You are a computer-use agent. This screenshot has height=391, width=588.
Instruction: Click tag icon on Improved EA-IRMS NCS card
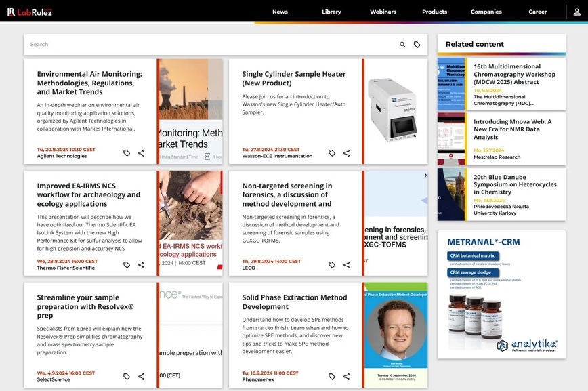[127, 264]
